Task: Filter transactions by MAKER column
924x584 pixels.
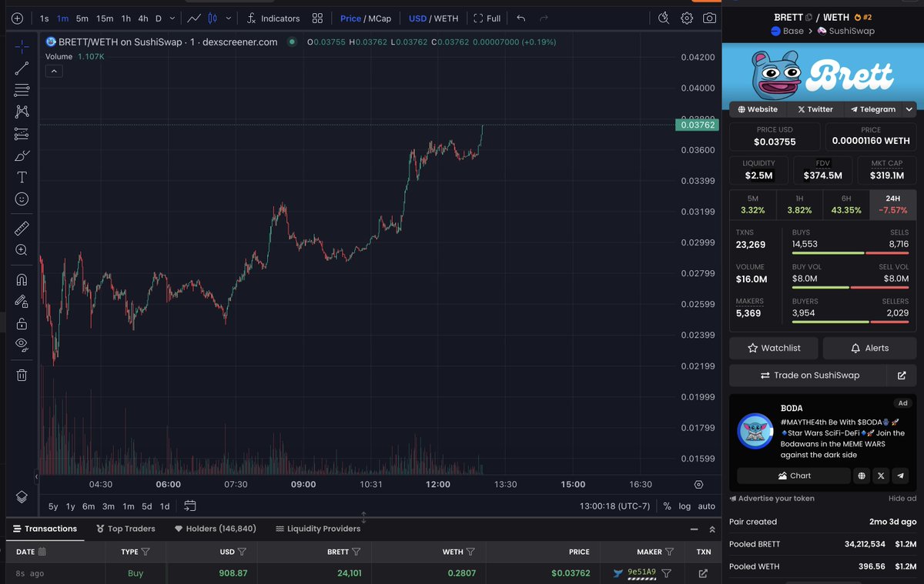Action: coord(669,552)
